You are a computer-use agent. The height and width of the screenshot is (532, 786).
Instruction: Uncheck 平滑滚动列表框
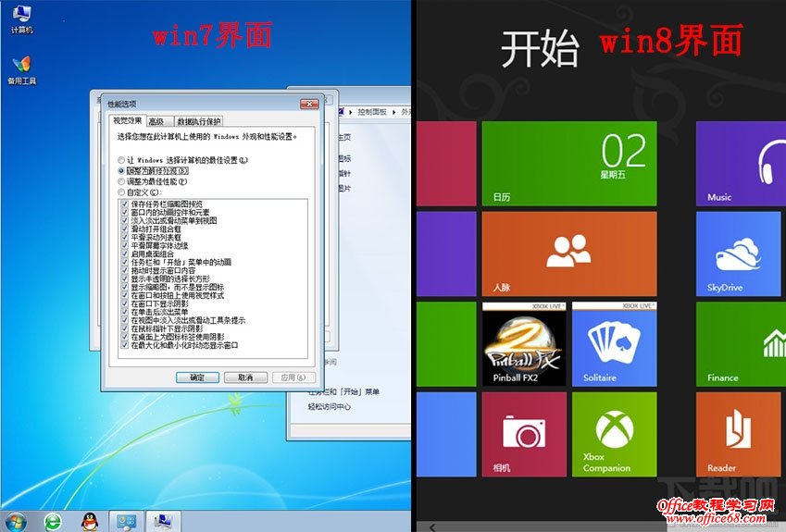tap(124, 237)
